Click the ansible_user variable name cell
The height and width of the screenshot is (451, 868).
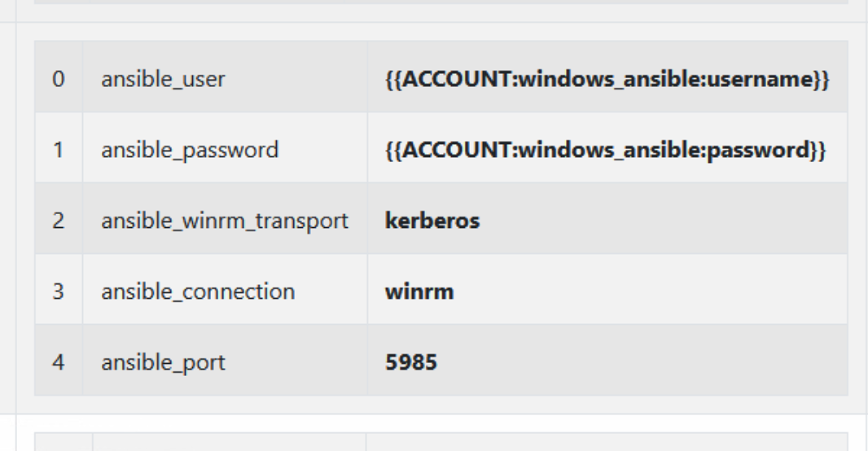tap(163, 79)
